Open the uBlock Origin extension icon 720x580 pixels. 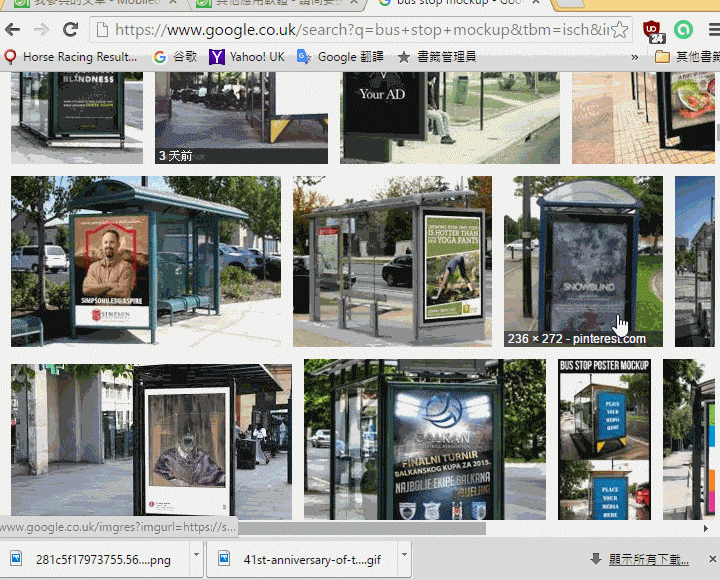click(x=653, y=31)
